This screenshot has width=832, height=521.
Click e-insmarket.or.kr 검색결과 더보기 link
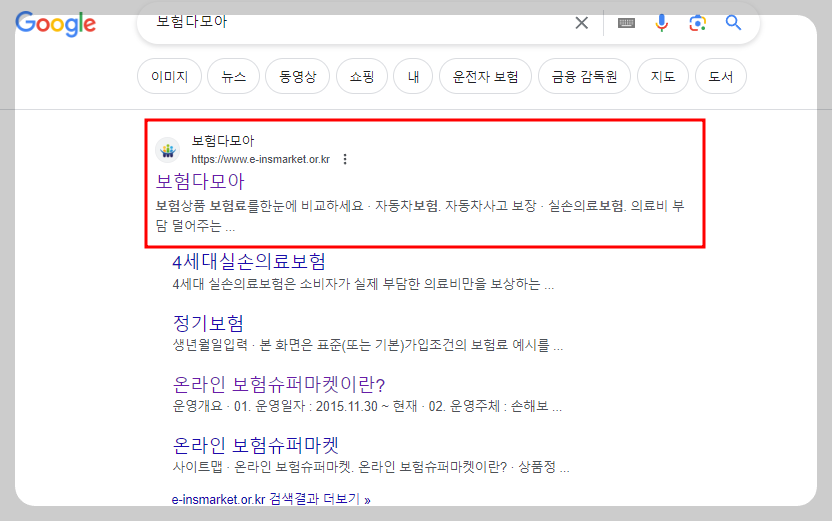tap(271, 499)
